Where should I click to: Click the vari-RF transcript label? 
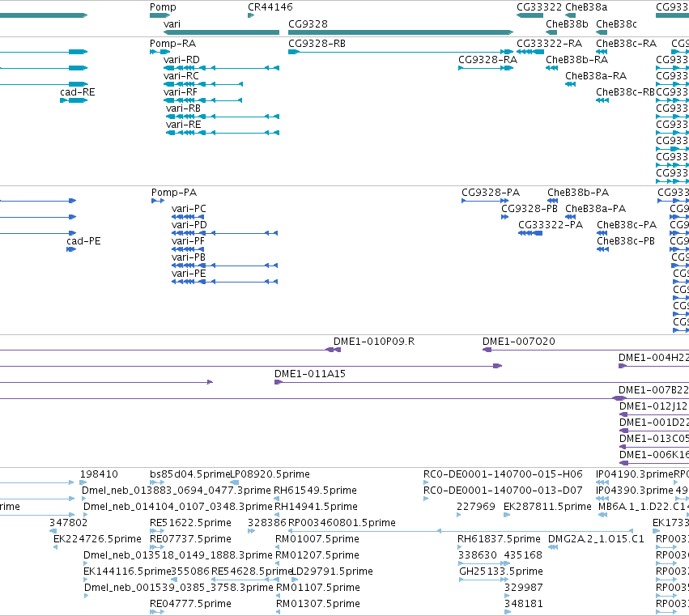(181, 92)
